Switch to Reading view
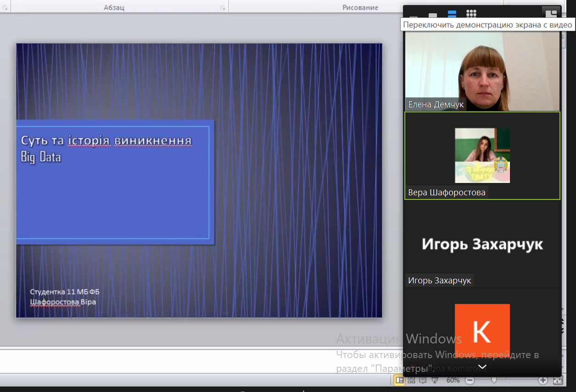 423,380
